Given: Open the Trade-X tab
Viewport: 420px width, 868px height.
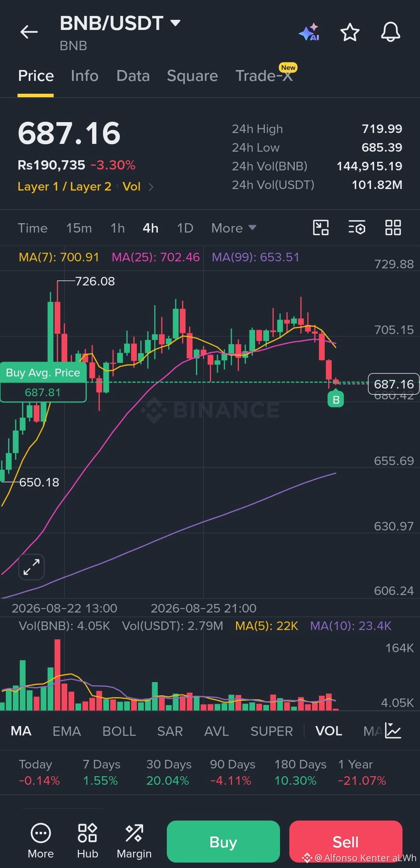Looking at the screenshot, I should pyautogui.click(x=264, y=76).
